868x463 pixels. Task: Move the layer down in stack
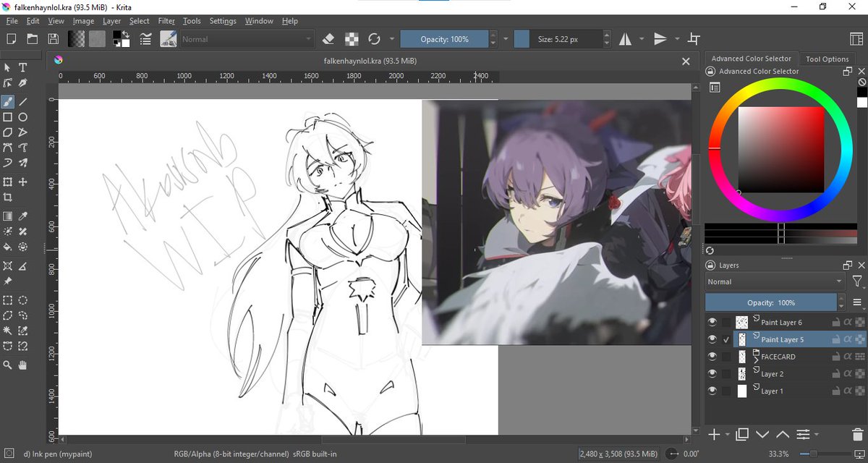pos(762,434)
